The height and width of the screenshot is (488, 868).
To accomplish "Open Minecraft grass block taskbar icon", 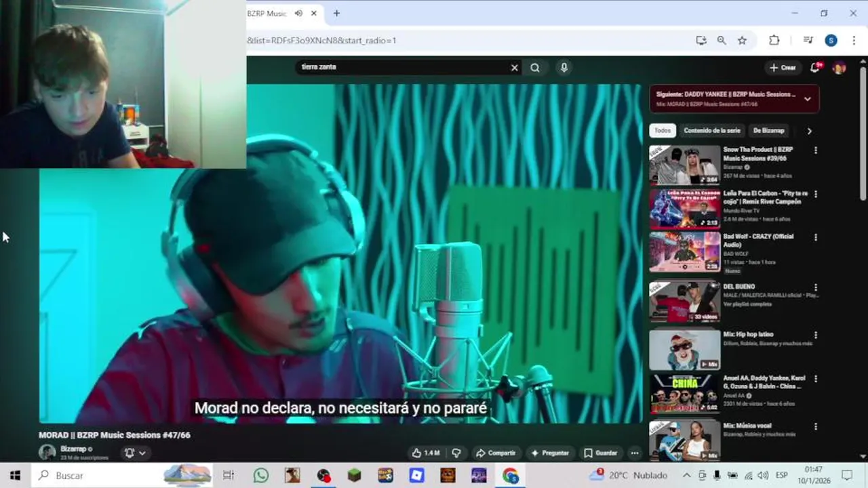I will [354, 476].
